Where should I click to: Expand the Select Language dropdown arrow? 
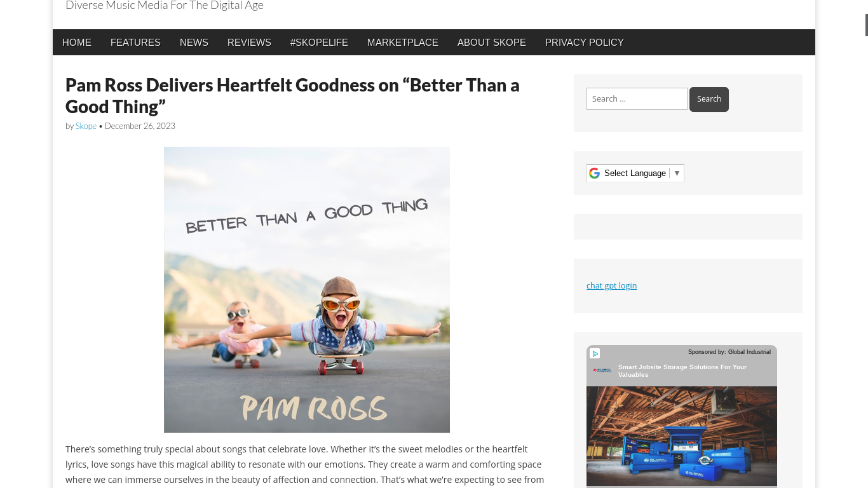[x=677, y=173]
